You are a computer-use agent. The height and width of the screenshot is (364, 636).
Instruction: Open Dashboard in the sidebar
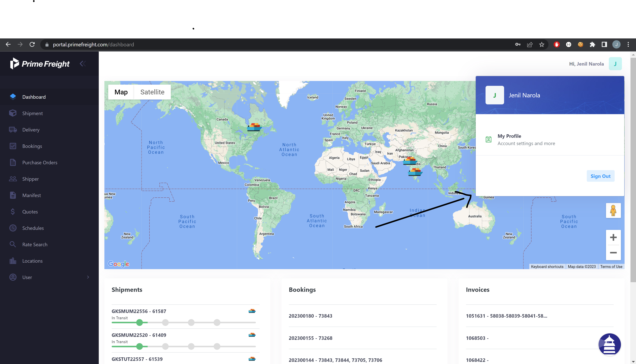(34, 97)
